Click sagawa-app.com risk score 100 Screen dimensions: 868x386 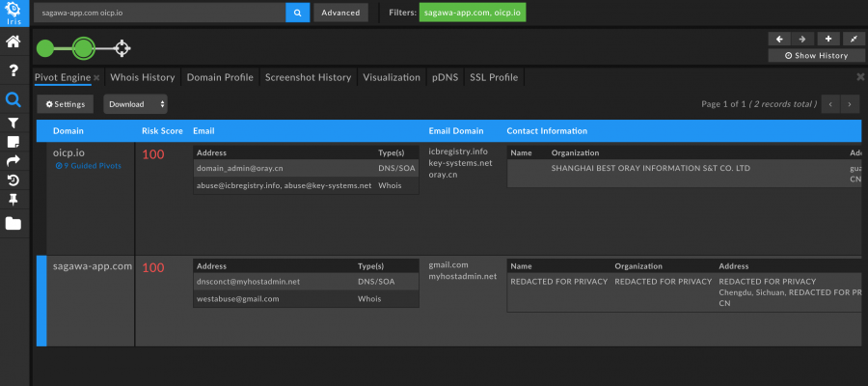pyautogui.click(x=153, y=268)
